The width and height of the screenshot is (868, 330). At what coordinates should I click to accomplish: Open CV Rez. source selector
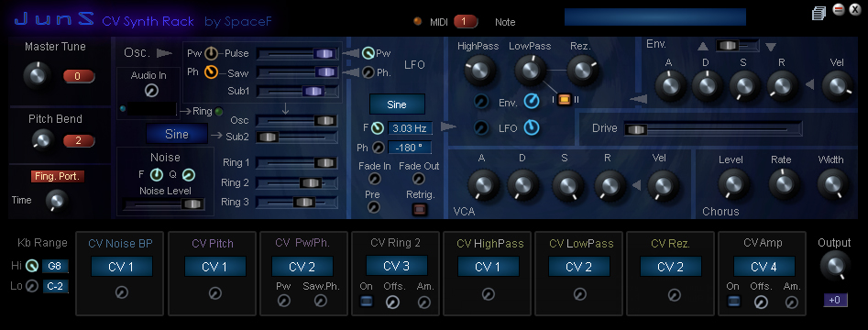[x=670, y=267]
